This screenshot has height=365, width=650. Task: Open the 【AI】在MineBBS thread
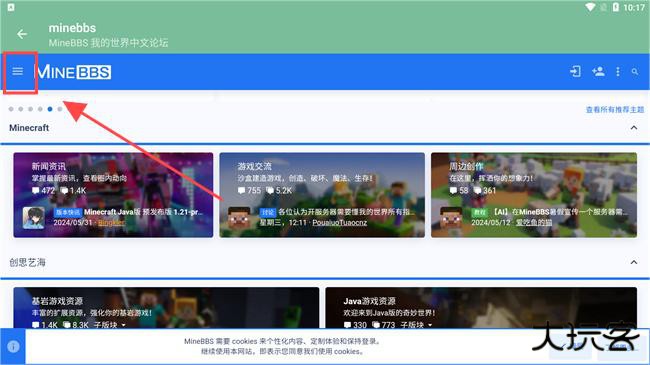click(x=560, y=212)
